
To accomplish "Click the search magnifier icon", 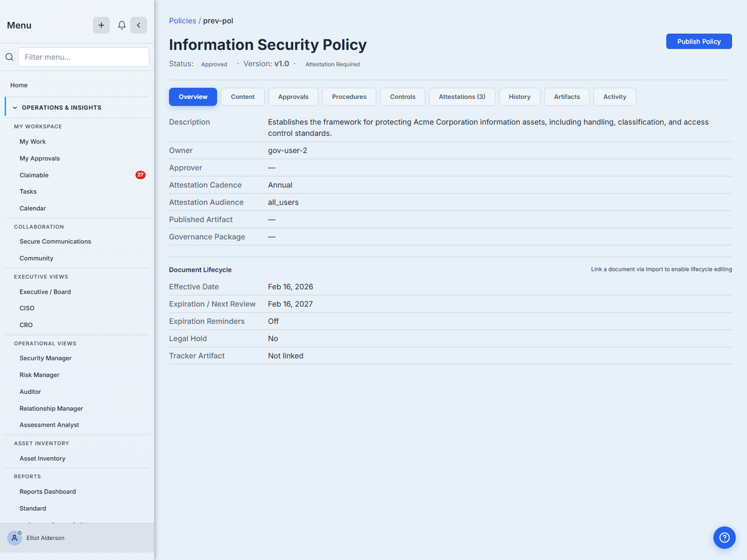I will 9,57.
